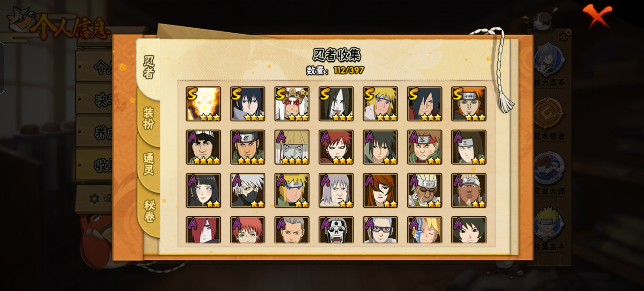
Task: Select the A-rank masked Kakashi portrait
Action: click(248, 190)
